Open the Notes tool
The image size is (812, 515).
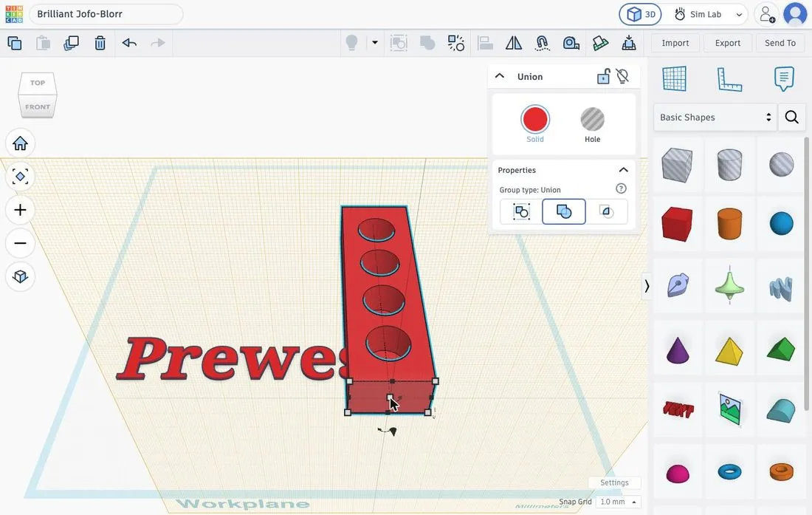[783, 79]
